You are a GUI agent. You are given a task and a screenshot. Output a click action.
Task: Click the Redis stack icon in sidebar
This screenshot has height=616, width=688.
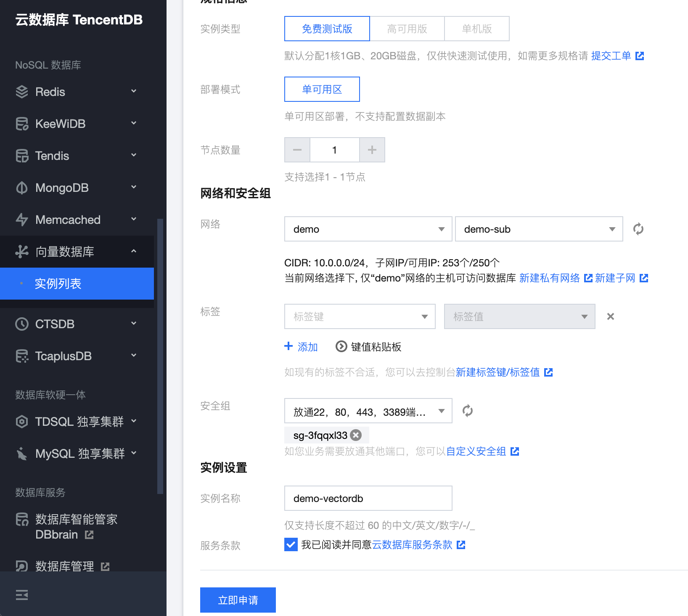[22, 92]
